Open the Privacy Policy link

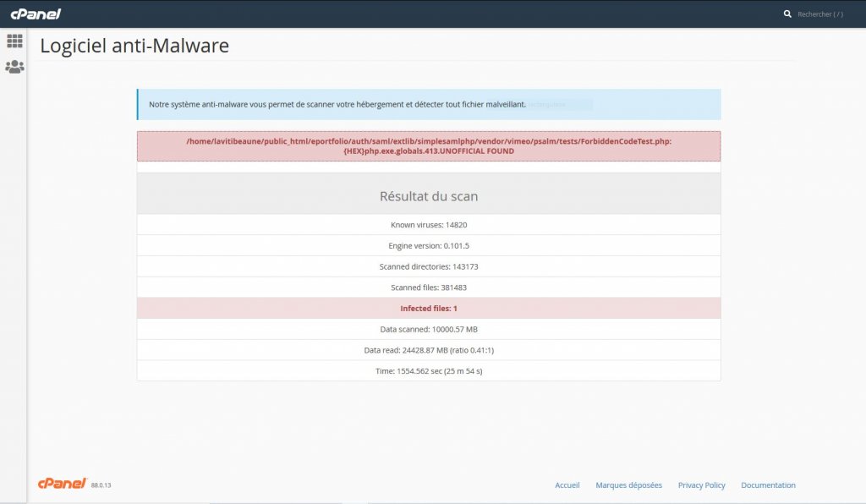pyautogui.click(x=701, y=485)
